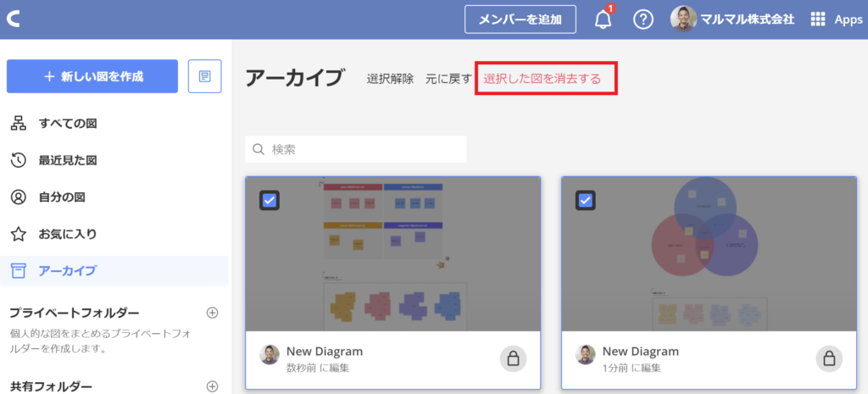
Task: Open the notifications bell
Action: pos(604,19)
